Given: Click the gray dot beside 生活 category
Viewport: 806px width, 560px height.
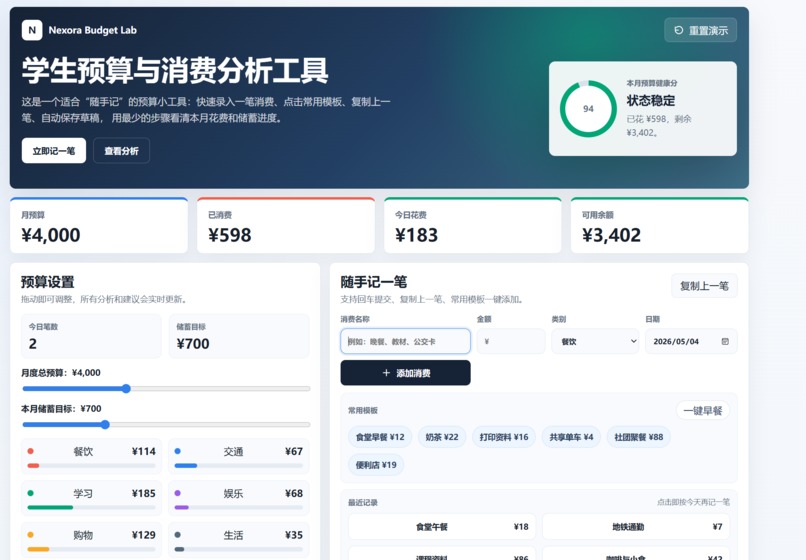Looking at the screenshot, I should tap(178, 535).
